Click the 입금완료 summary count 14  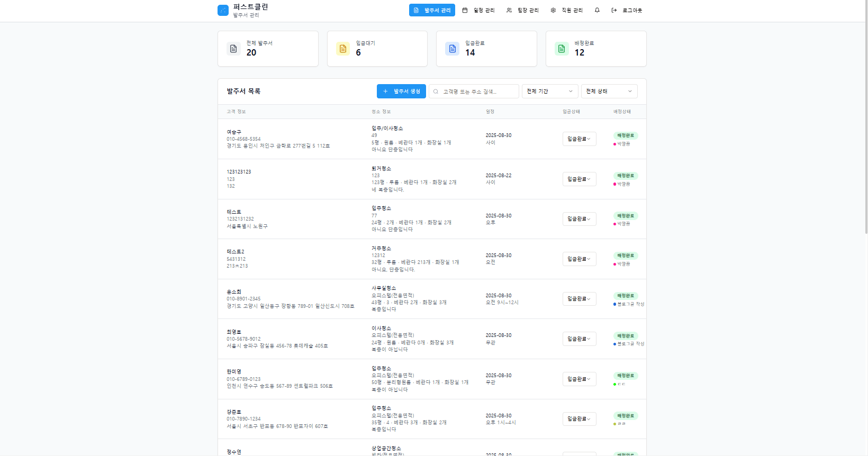point(470,53)
